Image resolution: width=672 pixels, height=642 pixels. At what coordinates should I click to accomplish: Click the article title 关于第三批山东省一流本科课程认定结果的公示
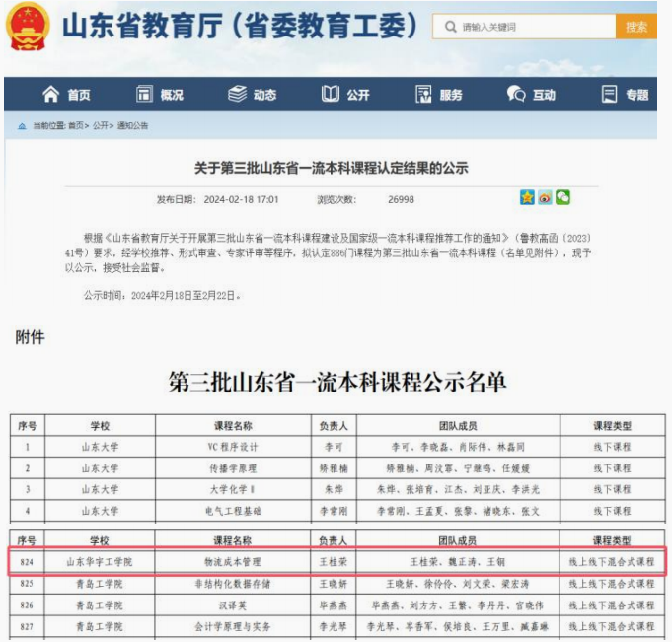click(332, 168)
